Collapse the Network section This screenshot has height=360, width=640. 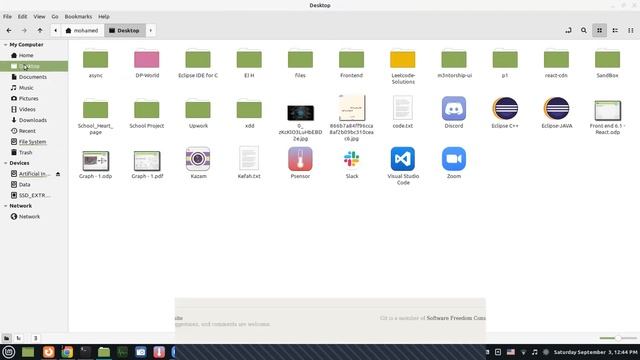[x=5, y=206]
